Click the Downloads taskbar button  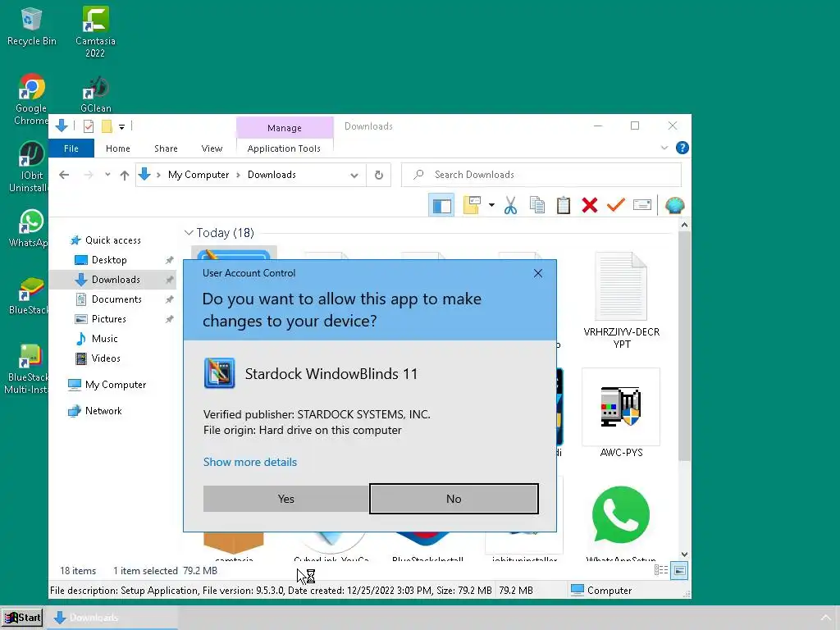click(x=112, y=618)
